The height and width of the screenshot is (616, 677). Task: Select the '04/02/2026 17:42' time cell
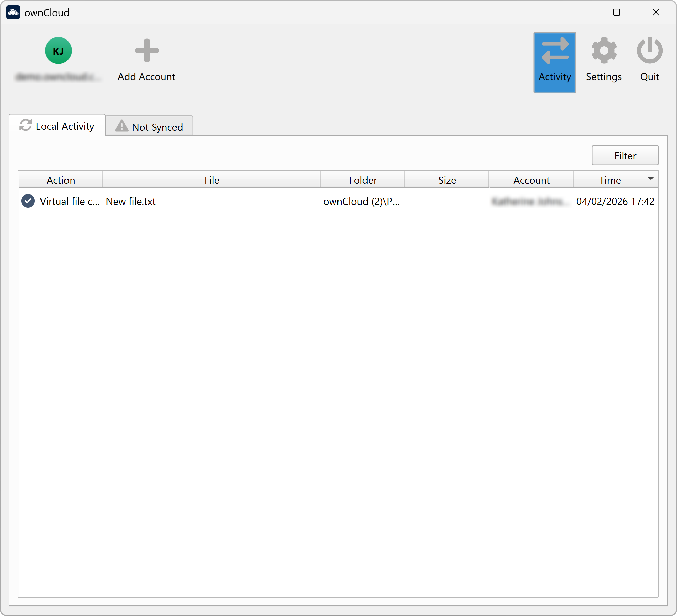tap(615, 201)
